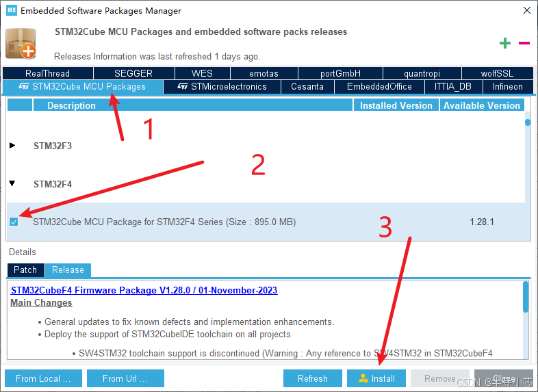This screenshot has height=392, width=538.
Task: Select the STM32Cube MCU Package for STM32F4 Series row
Action: 266,222
